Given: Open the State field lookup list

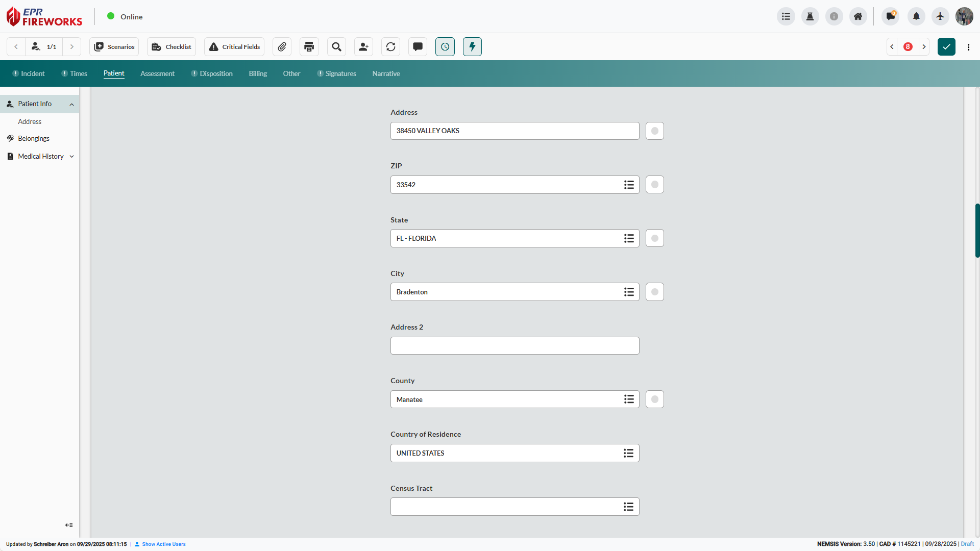Looking at the screenshot, I should pyautogui.click(x=629, y=238).
